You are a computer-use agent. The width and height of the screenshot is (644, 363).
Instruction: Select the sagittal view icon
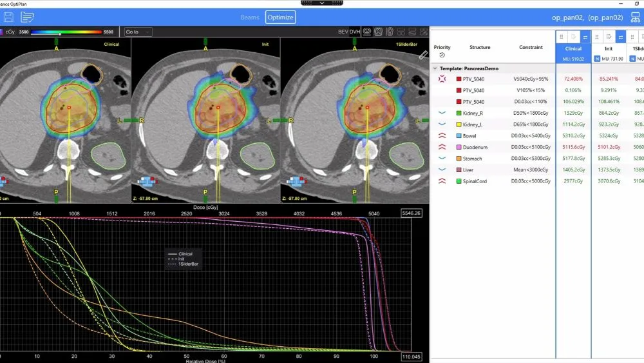(x=390, y=32)
